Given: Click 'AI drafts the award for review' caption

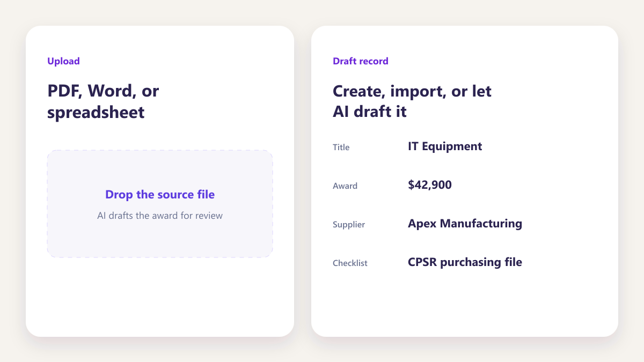Looking at the screenshot, I should point(160,216).
